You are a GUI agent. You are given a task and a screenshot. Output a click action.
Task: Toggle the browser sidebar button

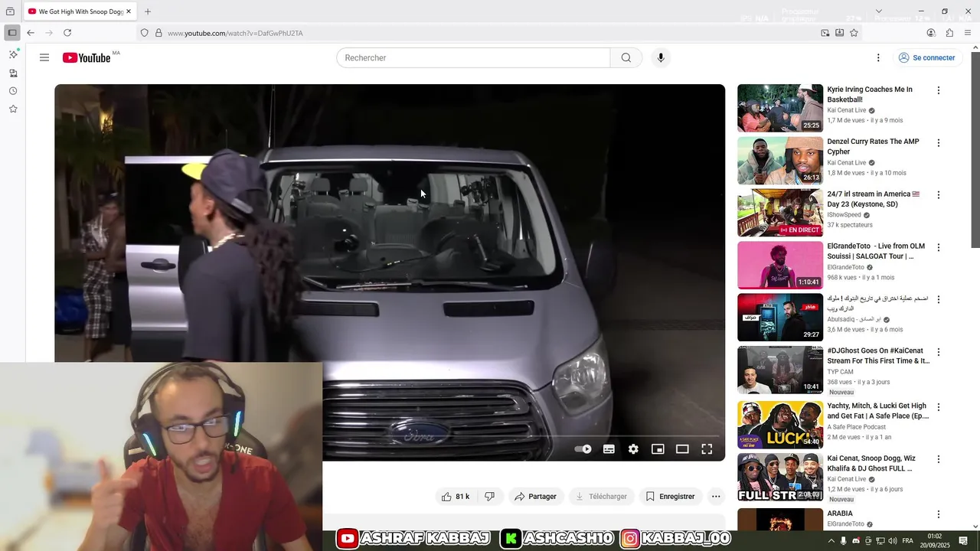12,33
